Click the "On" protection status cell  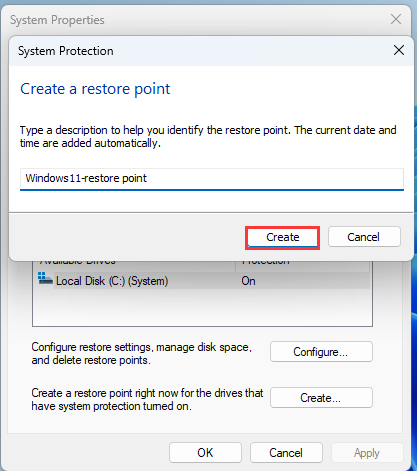[248, 281]
